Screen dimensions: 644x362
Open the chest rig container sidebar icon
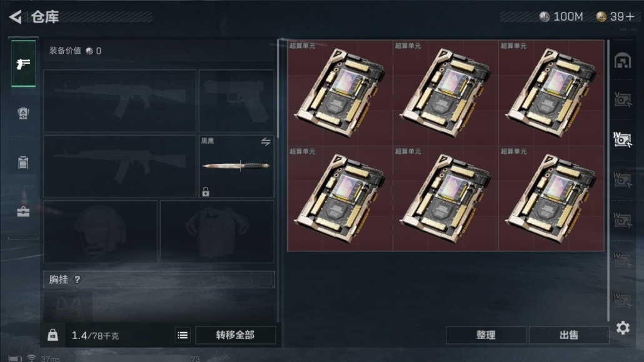tap(23, 163)
